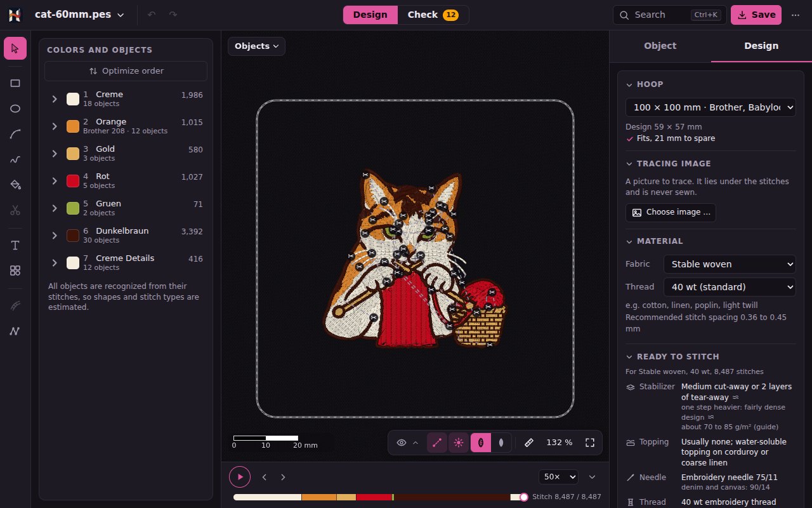The height and width of the screenshot is (508, 812).
Task: Select the zigzag stitch path tool
Action: pos(15,331)
